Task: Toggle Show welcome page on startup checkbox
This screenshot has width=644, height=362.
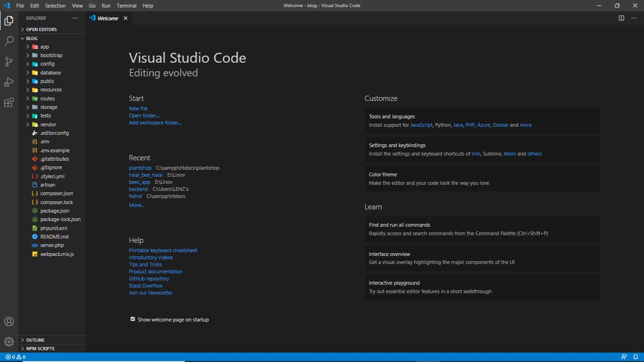Action: 133,319
